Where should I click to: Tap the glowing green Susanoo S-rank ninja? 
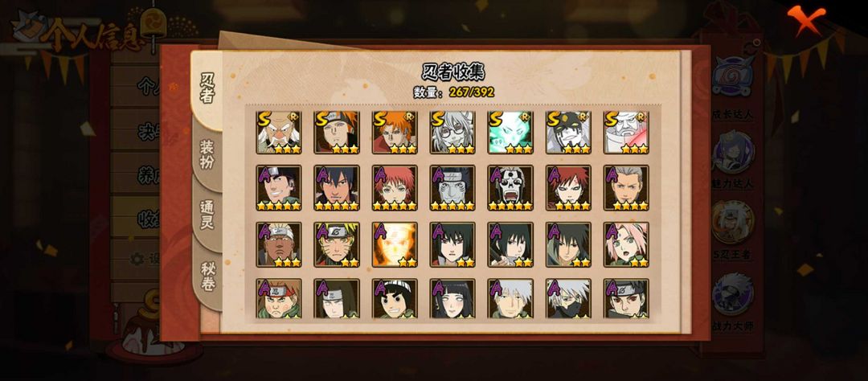point(510,133)
